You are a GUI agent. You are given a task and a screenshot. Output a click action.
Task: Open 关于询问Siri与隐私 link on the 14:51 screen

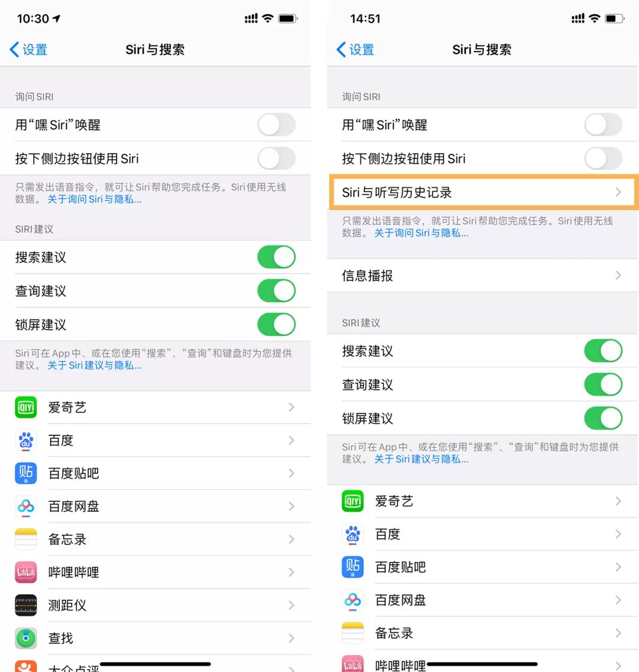pos(421,232)
